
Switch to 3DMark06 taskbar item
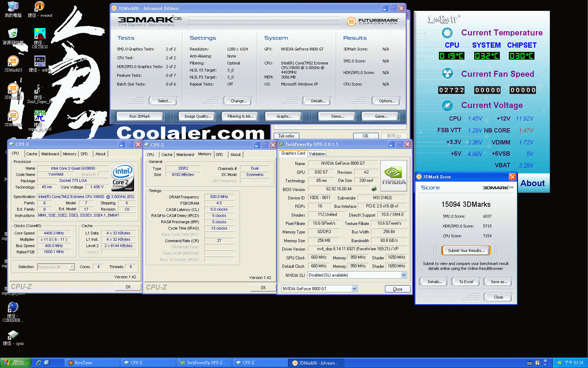point(316,363)
